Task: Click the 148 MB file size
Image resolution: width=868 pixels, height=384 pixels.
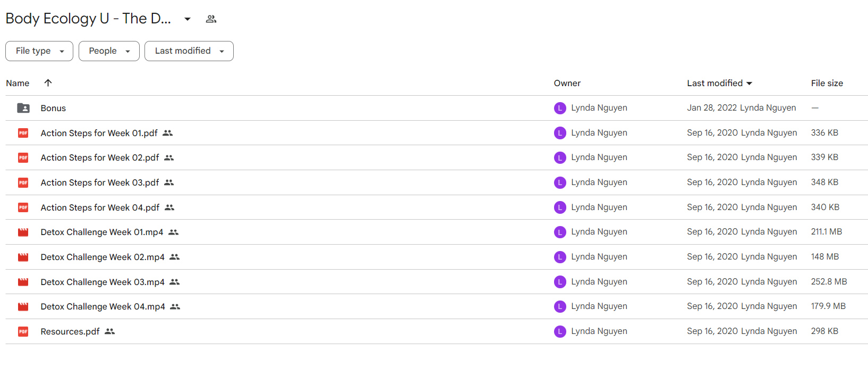Action: [825, 256]
